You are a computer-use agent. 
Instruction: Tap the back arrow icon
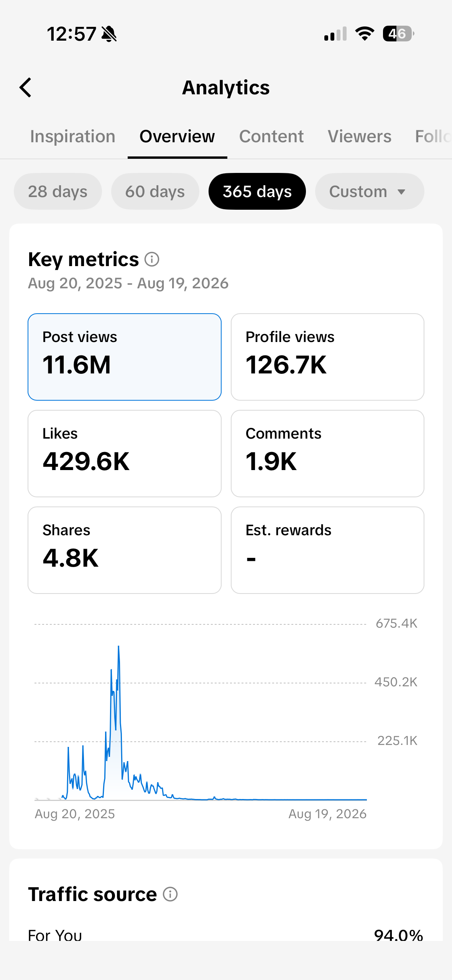25,88
